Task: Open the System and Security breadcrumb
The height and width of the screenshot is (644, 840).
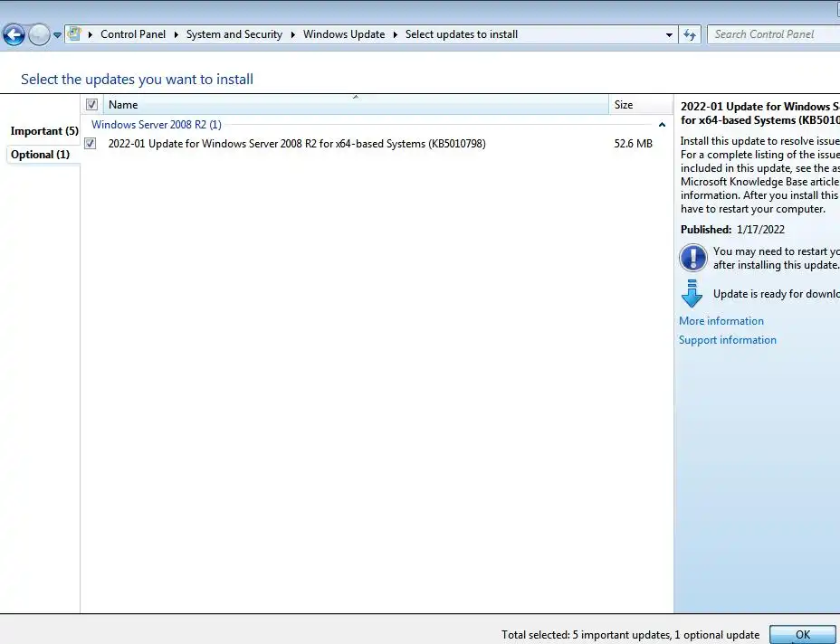Action: [234, 34]
